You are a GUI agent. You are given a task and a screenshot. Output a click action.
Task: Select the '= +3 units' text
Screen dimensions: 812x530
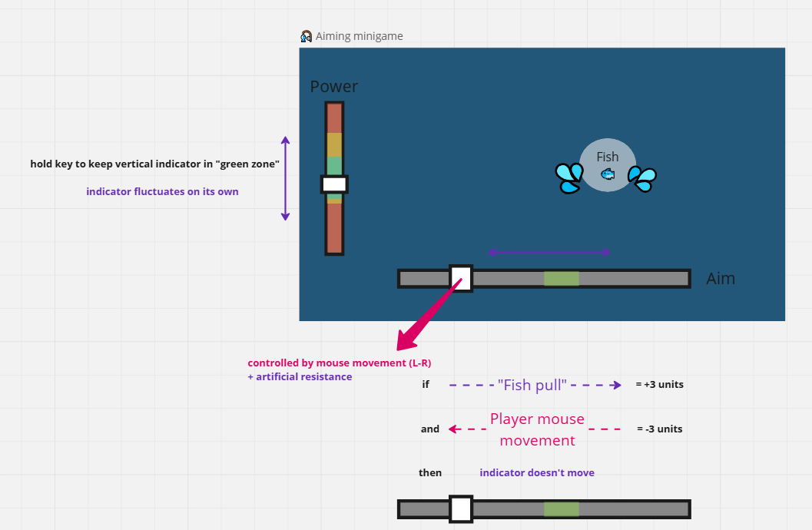pos(659,385)
